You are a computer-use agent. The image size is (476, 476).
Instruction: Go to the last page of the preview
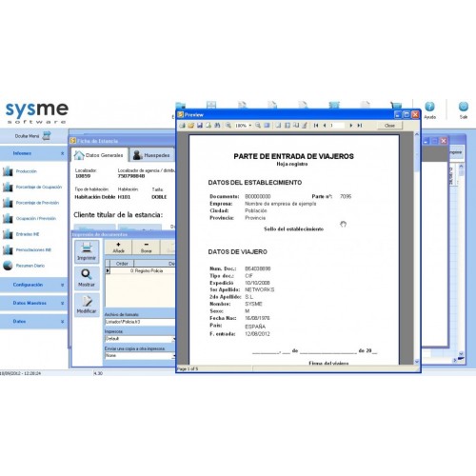coord(360,126)
